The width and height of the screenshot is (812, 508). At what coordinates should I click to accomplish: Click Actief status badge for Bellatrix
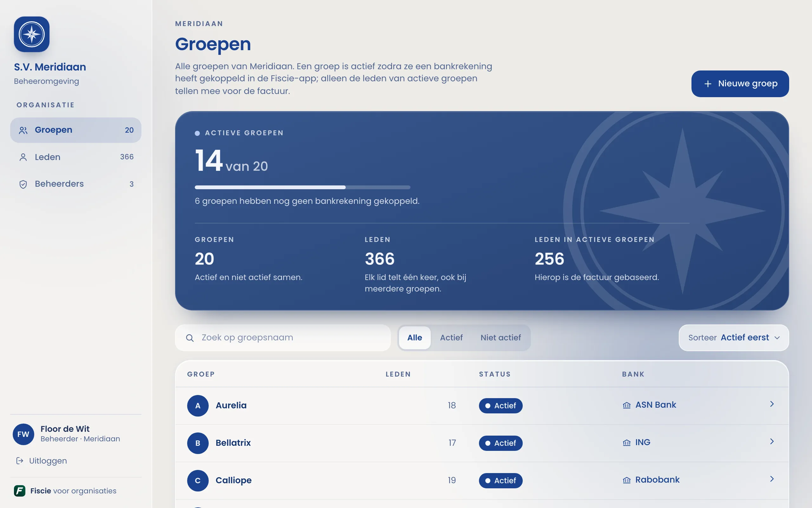(x=500, y=443)
